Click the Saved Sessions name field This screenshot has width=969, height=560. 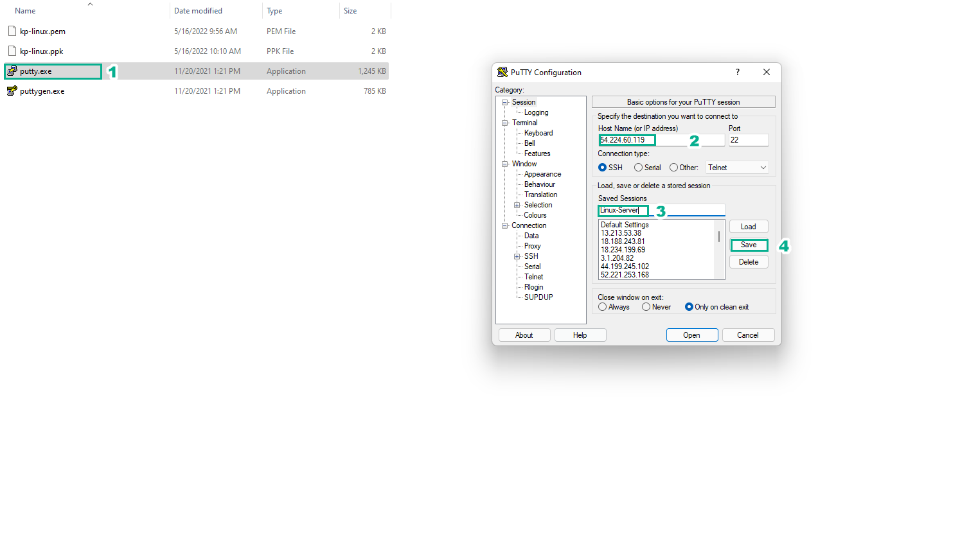[x=661, y=210]
